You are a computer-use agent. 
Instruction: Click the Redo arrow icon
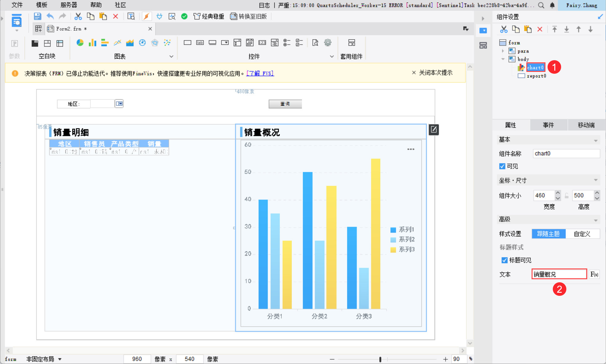(62, 16)
